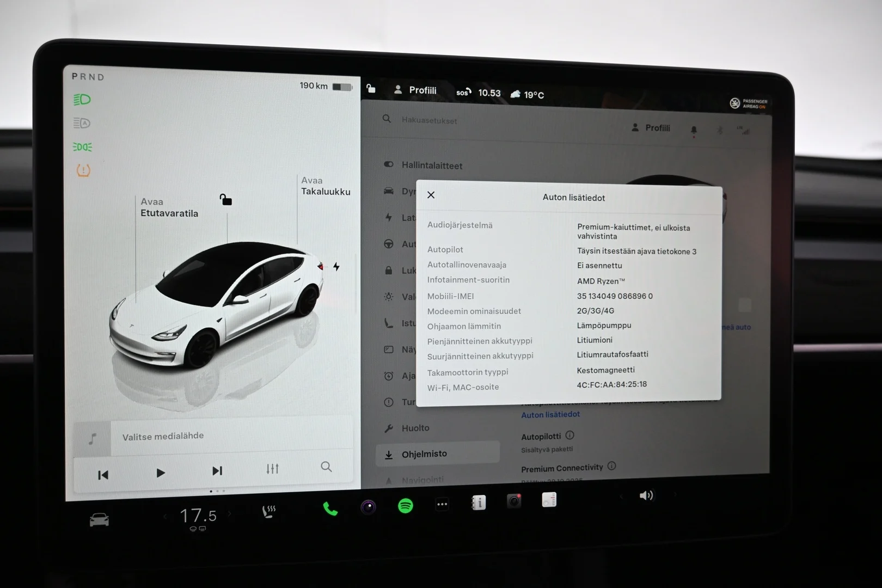The width and height of the screenshot is (882, 588).
Task: Play the media
Action: click(x=160, y=473)
